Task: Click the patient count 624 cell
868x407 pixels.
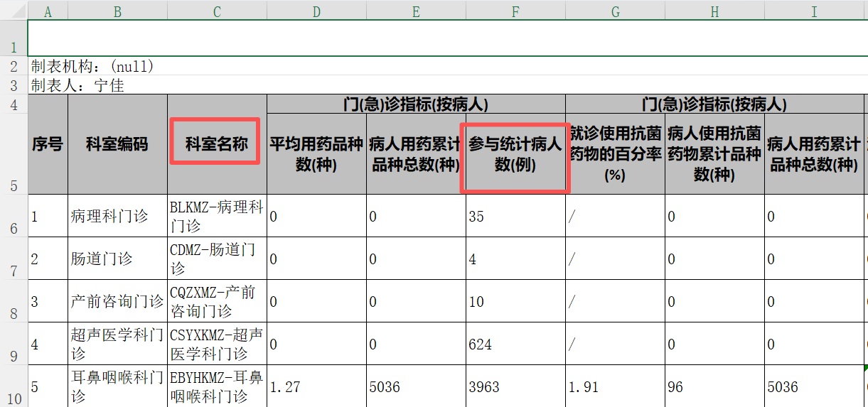Action: 515,344
